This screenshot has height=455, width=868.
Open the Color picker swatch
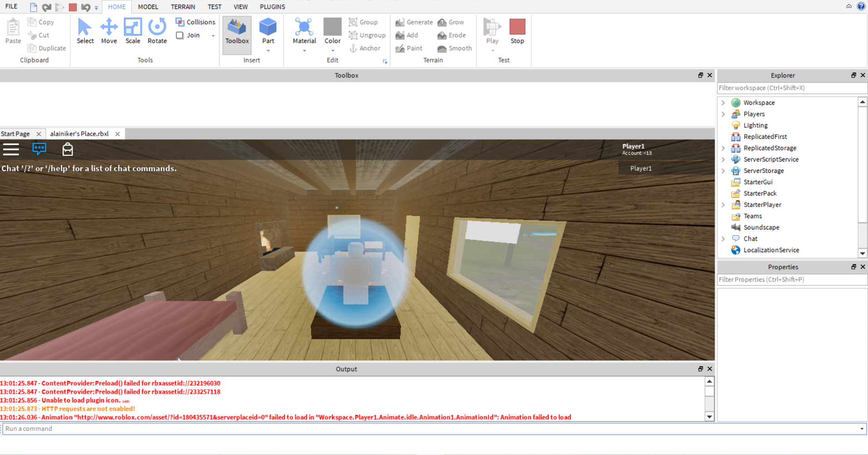tap(332, 27)
